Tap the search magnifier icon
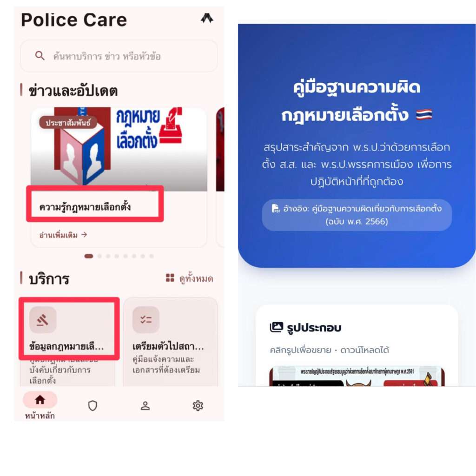This screenshot has width=476, height=476. [x=40, y=56]
